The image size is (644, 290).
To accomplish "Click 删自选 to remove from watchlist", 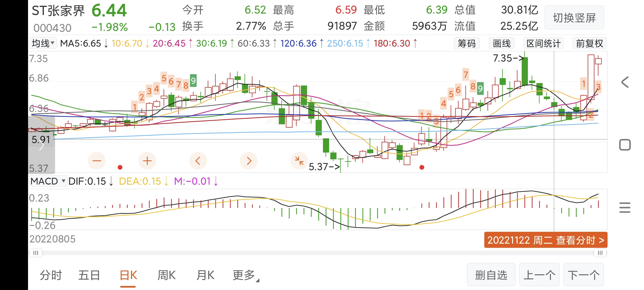I will click(491, 275).
